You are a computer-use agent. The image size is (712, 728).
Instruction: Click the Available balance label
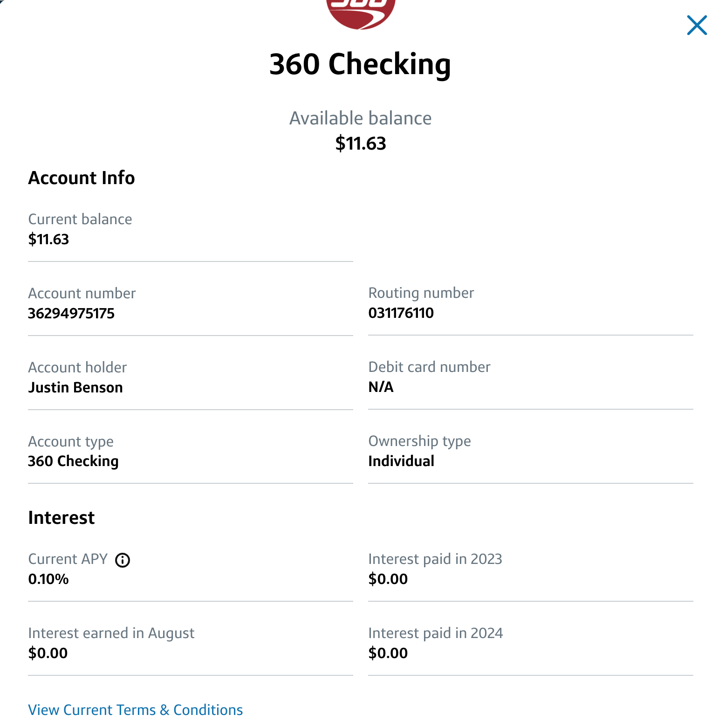[360, 118]
